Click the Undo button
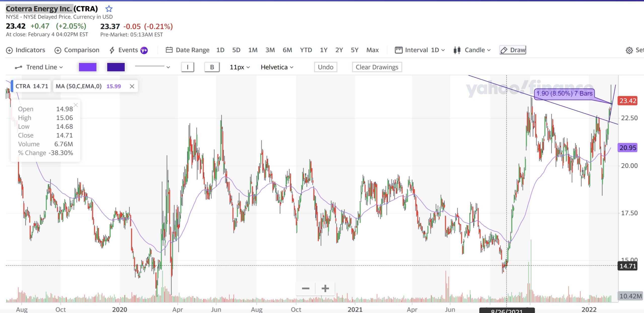Viewport: 644px width, 313px height. (x=326, y=67)
